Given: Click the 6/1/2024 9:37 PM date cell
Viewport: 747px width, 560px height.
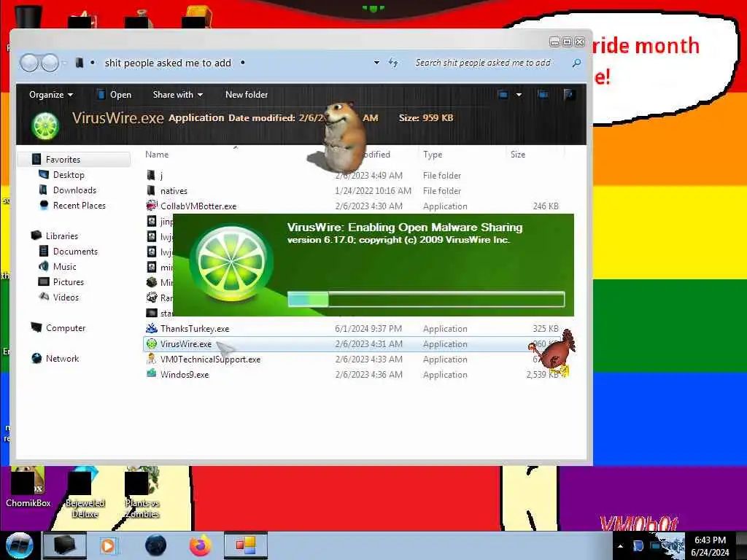Looking at the screenshot, I should coord(368,328).
